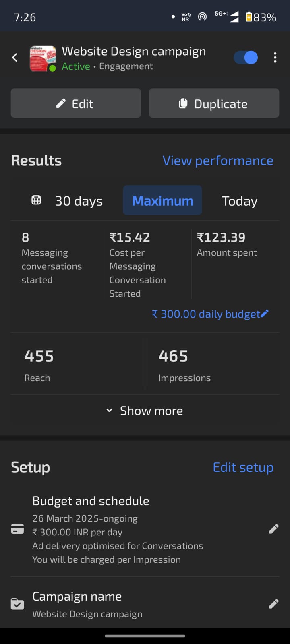The height and width of the screenshot is (644, 290).
Task: Click the calendar grid icon
Action: pyautogui.click(x=36, y=200)
